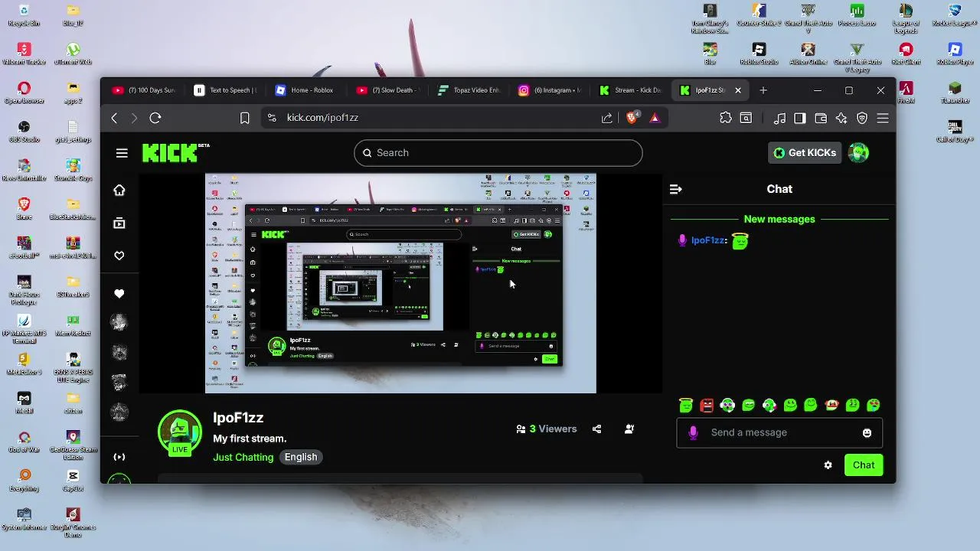Switch to Text to Speech tab
This screenshot has width=980, height=551.
click(x=225, y=90)
